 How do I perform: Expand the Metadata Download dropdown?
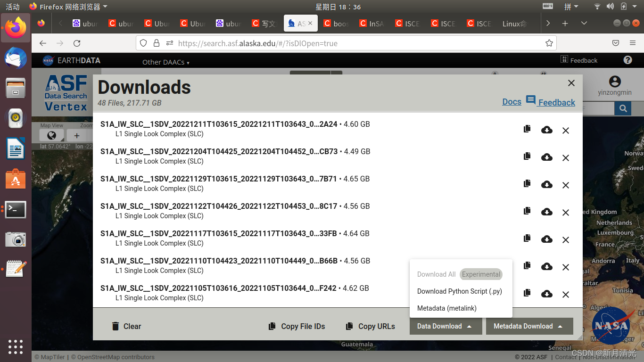(x=529, y=326)
